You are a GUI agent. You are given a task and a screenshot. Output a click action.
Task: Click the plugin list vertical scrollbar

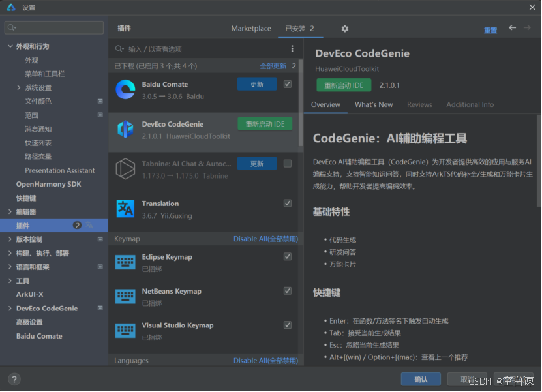pyautogui.click(x=301, y=102)
